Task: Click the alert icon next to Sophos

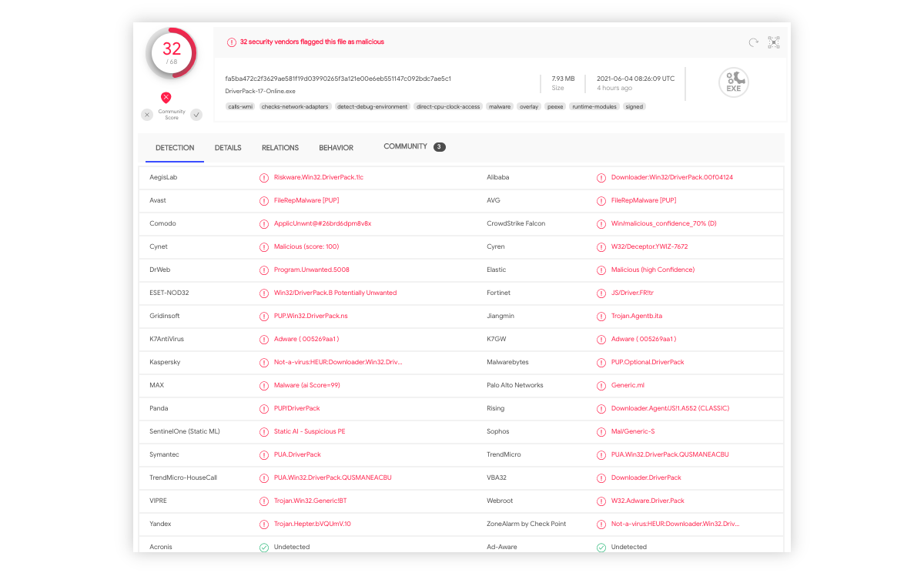Action: [x=601, y=431]
